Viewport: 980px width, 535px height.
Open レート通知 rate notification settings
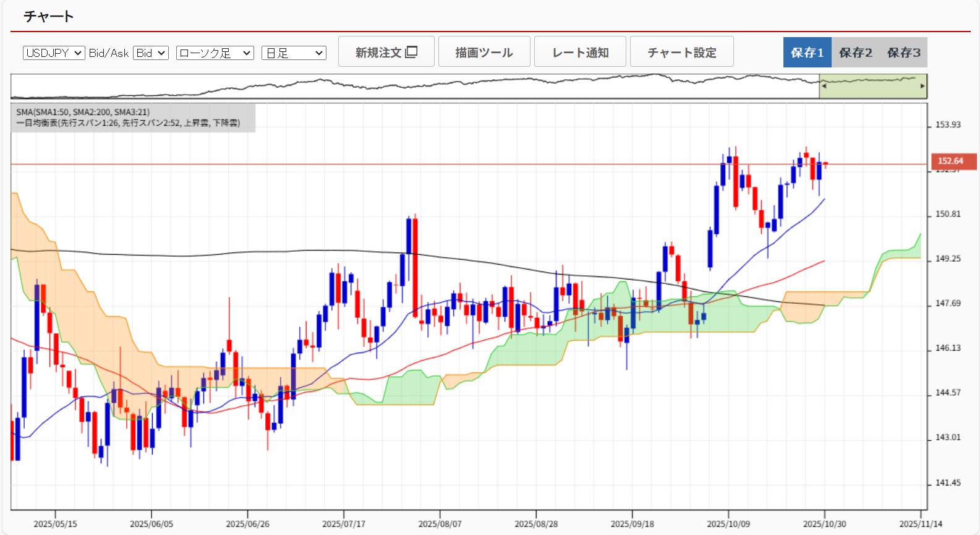(580, 52)
